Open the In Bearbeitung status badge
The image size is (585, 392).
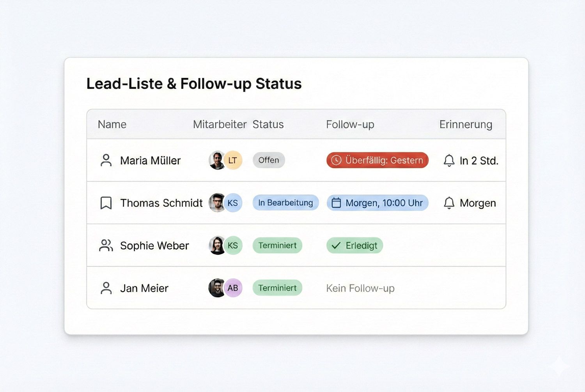pyautogui.click(x=285, y=203)
